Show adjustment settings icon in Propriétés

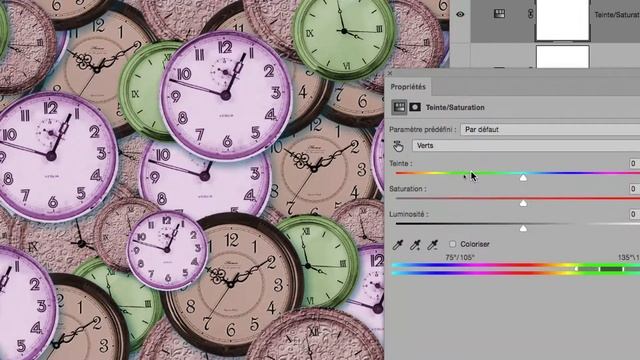click(399, 107)
